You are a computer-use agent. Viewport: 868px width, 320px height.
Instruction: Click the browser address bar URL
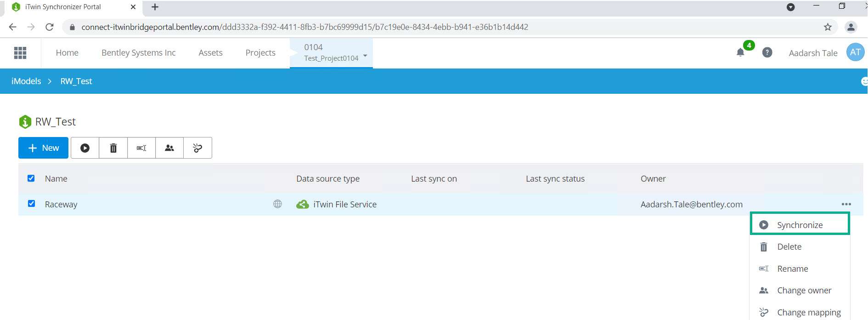[305, 27]
